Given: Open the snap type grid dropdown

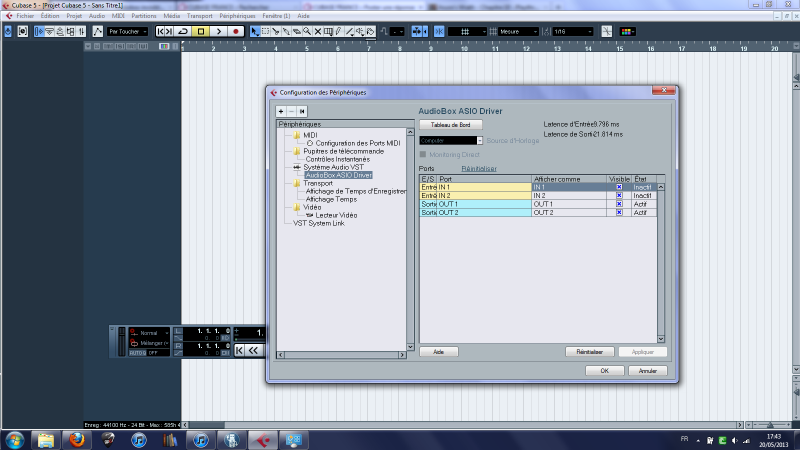Looking at the screenshot, I should tap(467, 32).
